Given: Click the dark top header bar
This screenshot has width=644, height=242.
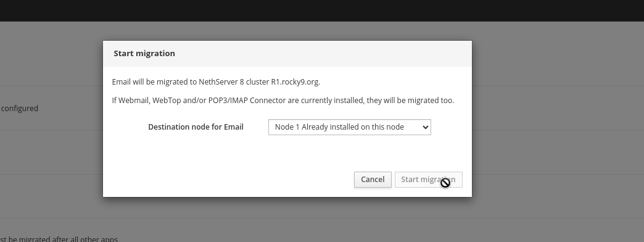Looking at the screenshot, I should pyautogui.click(x=322, y=10).
